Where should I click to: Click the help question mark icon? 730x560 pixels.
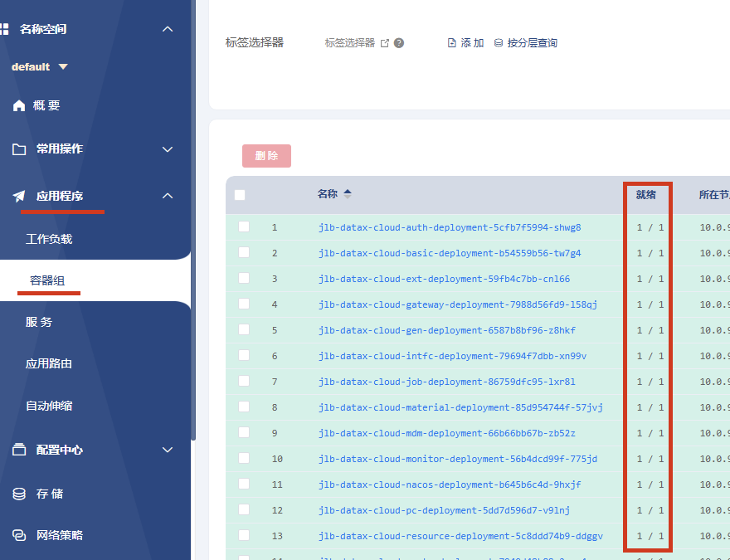pos(399,43)
